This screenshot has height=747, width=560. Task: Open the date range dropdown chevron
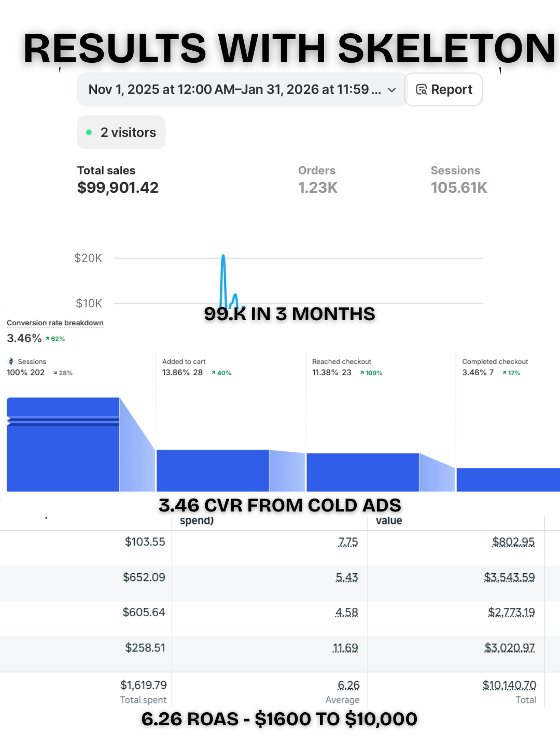(392, 90)
